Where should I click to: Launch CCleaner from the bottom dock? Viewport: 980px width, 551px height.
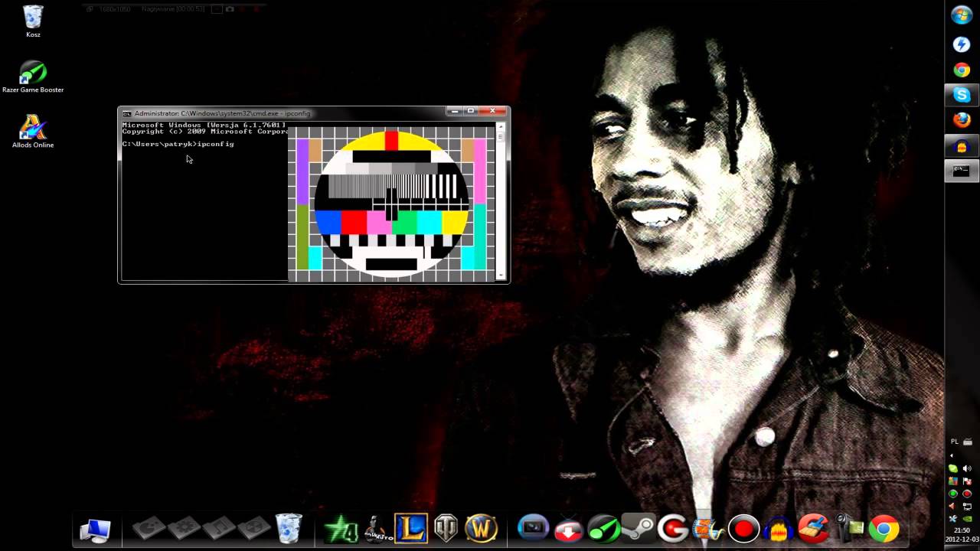(x=812, y=529)
